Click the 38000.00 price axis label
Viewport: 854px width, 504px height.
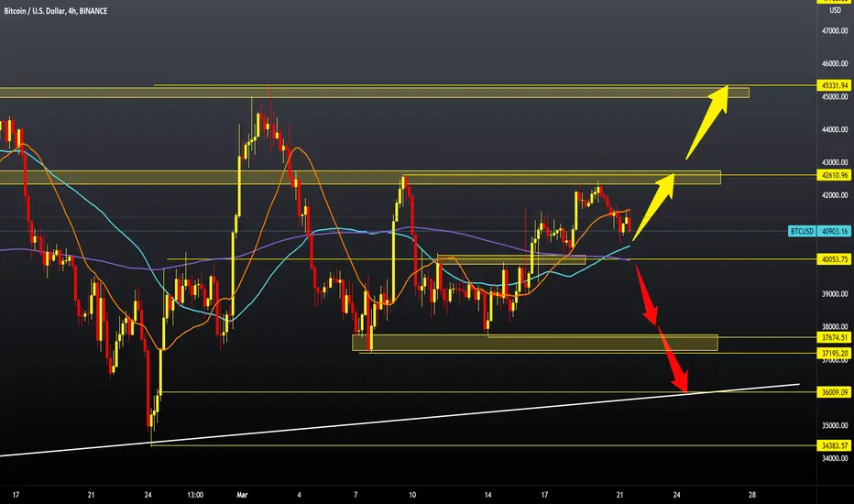pos(835,327)
